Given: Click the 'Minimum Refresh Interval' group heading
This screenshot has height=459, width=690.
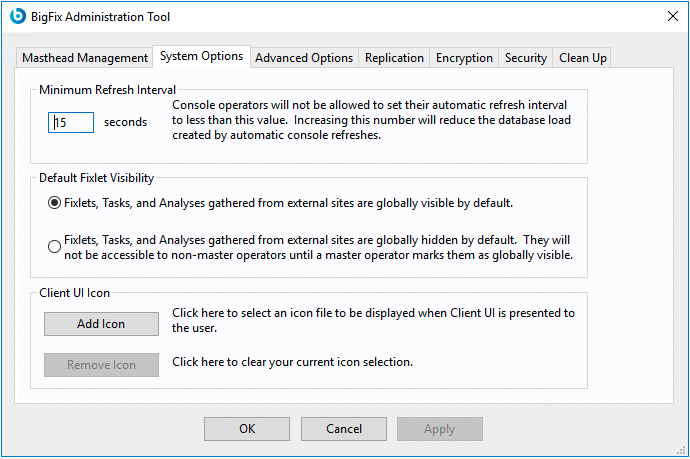Looking at the screenshot, I should (107, 90).
